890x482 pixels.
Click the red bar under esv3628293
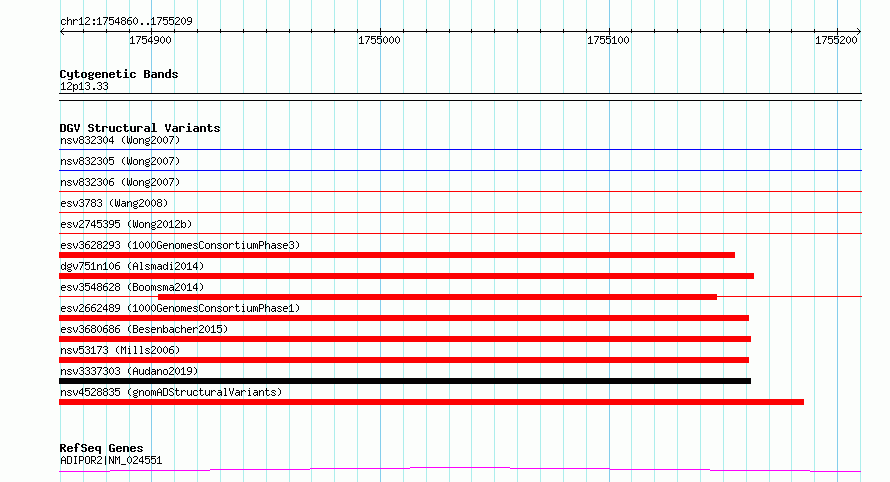pos(397,255)
